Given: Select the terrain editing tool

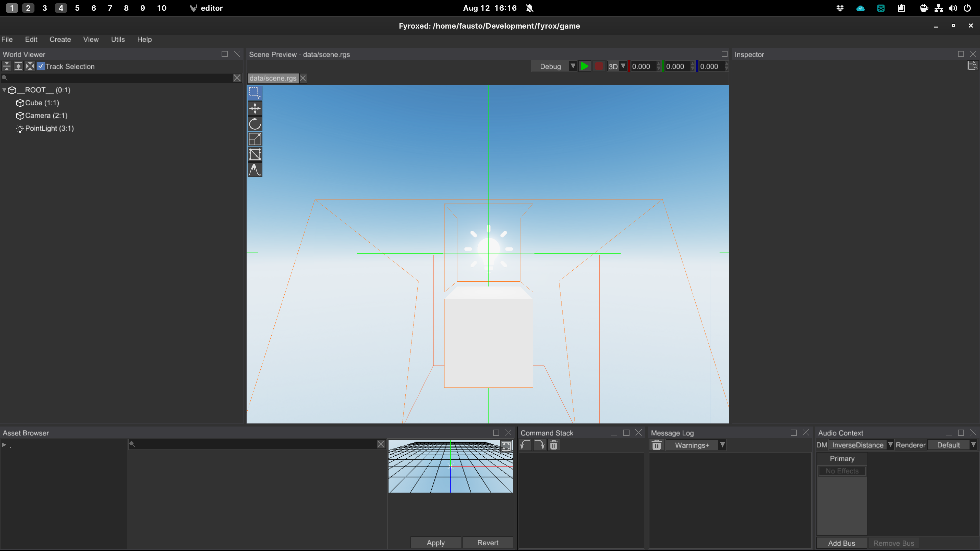Looking at the screenshot, I should click(x=255, y=170).
